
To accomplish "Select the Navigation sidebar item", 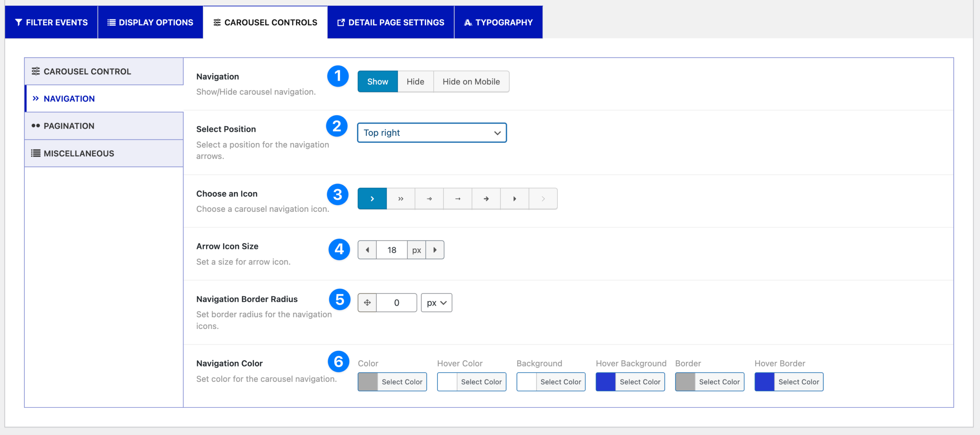I will (104, 98).
